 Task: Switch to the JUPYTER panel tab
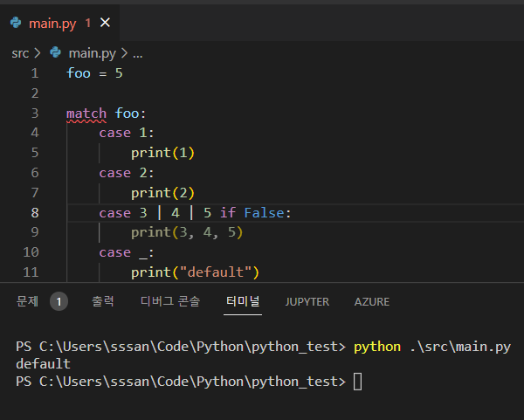[307, 301]
